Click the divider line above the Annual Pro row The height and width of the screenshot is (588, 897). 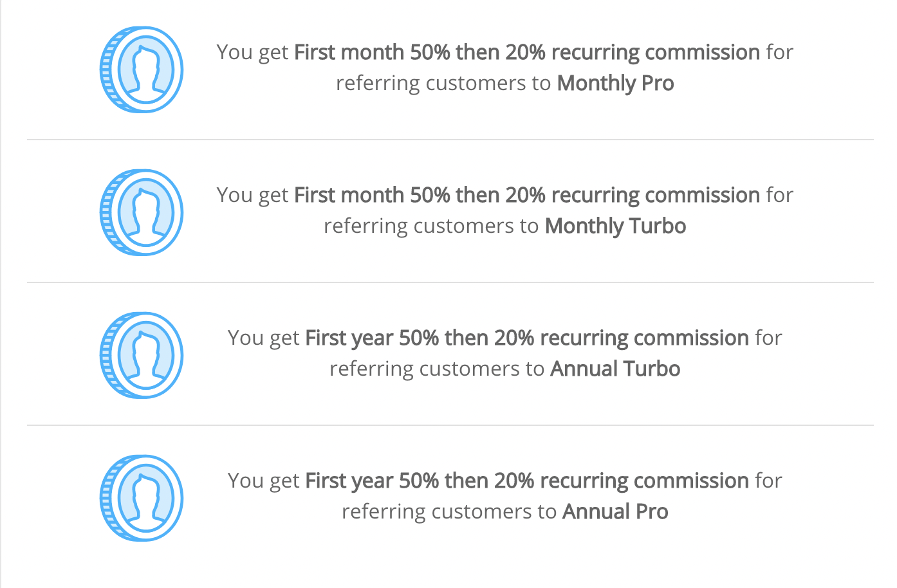tap(450, 425)
